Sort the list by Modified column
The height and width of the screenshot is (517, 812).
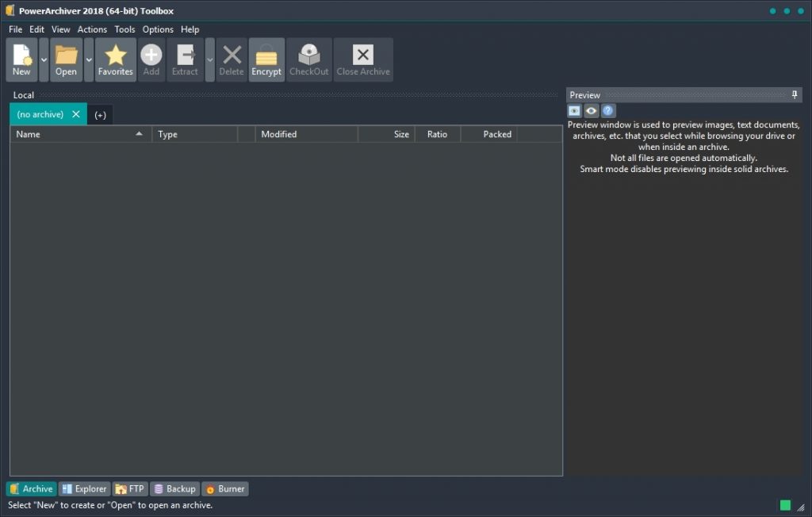pyautogui.click(x=307, y=134)
